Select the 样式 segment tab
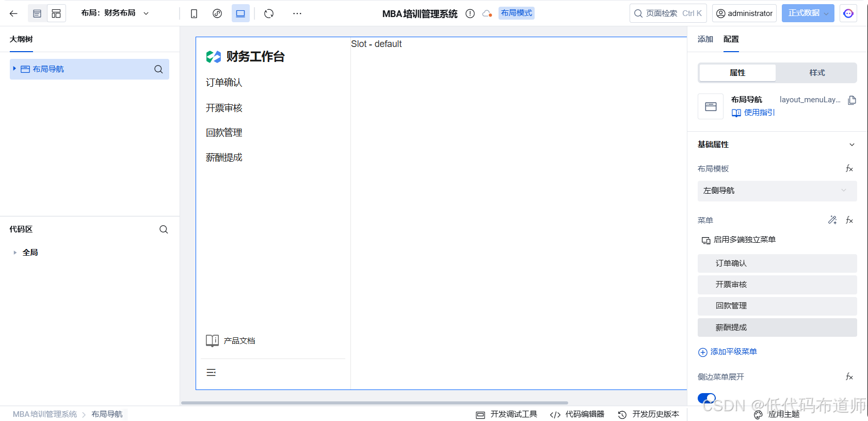 click(817, 73)
